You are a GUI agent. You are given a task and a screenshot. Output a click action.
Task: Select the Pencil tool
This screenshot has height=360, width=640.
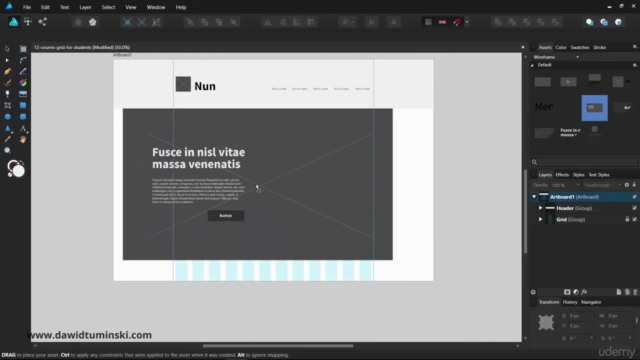pos(23,71)
